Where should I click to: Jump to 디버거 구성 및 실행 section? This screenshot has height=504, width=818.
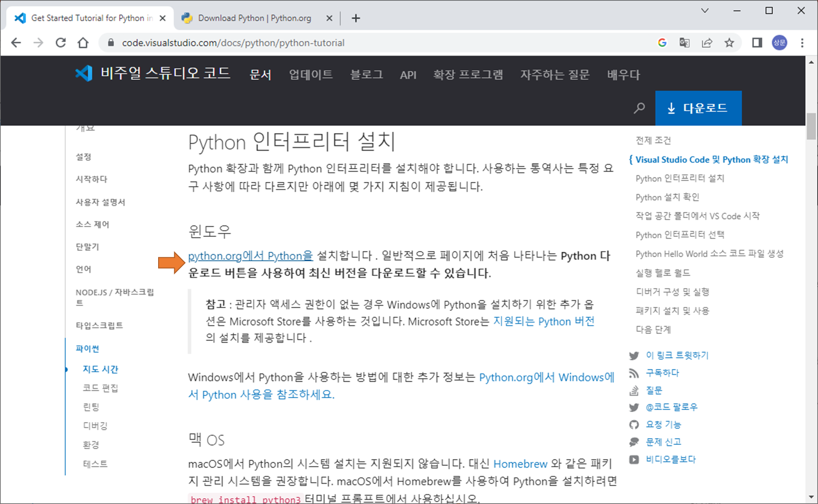[x=672, y=292]
